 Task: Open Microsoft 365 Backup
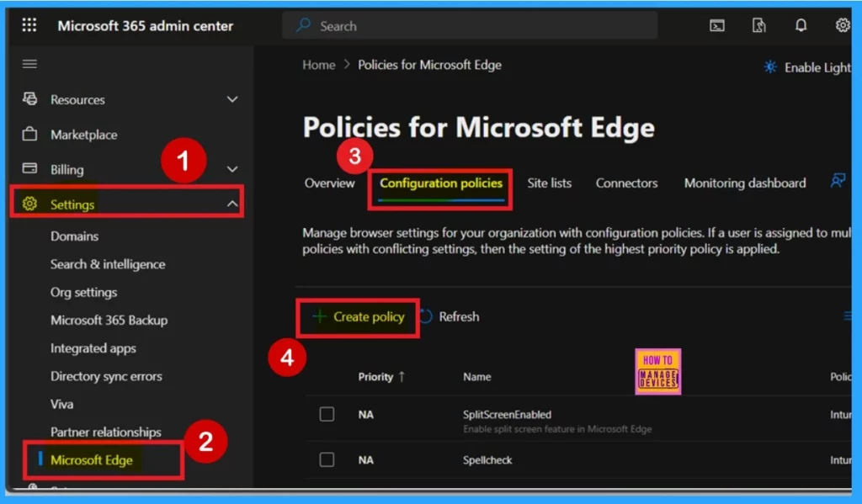pyautogui.click(x=109, y=320)
